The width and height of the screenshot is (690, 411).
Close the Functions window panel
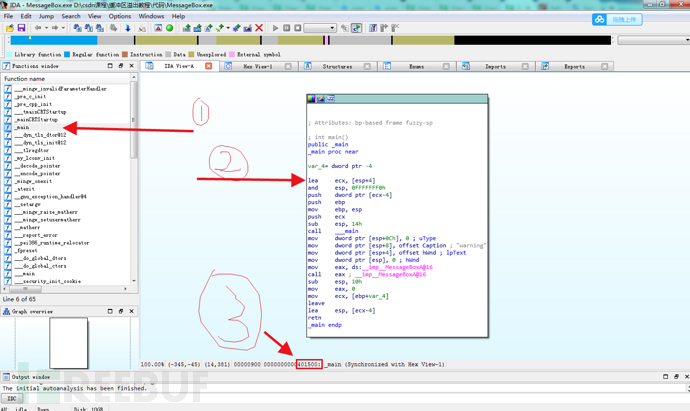click(132, 66)
